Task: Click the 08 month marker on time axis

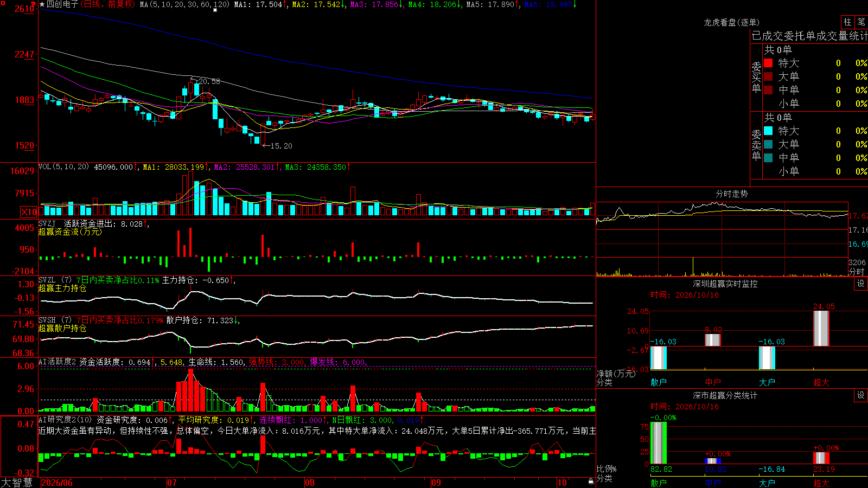Action: click(310, 483)
